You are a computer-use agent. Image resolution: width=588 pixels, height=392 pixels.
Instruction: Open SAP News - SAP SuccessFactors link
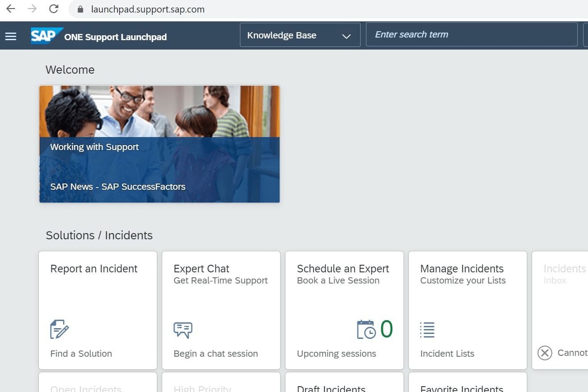118,187
